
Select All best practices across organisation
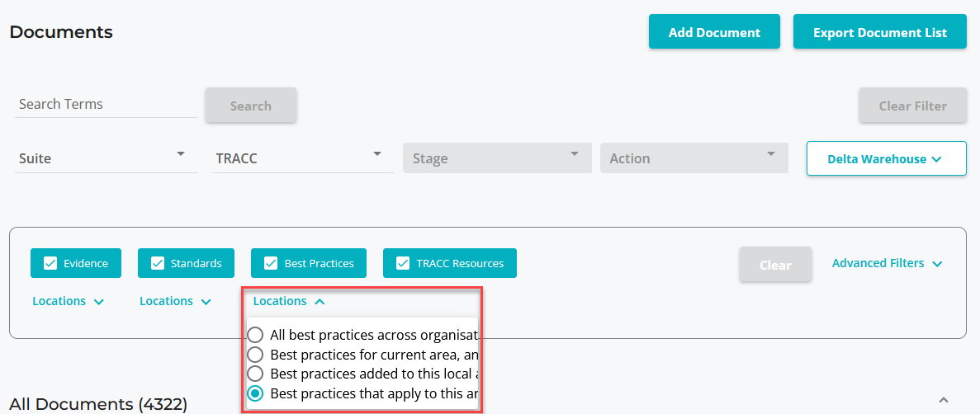pos(256,335)
